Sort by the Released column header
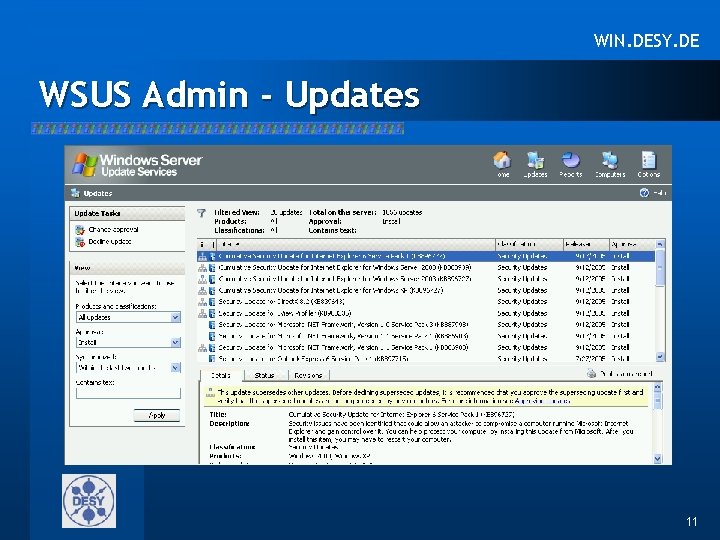 click(x=586, y=245)
